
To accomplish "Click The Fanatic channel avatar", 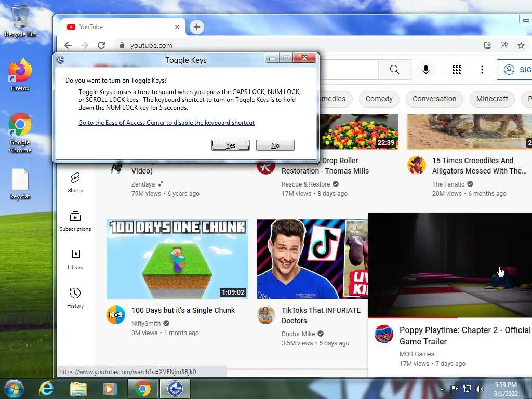I will (x=416, y=165).
